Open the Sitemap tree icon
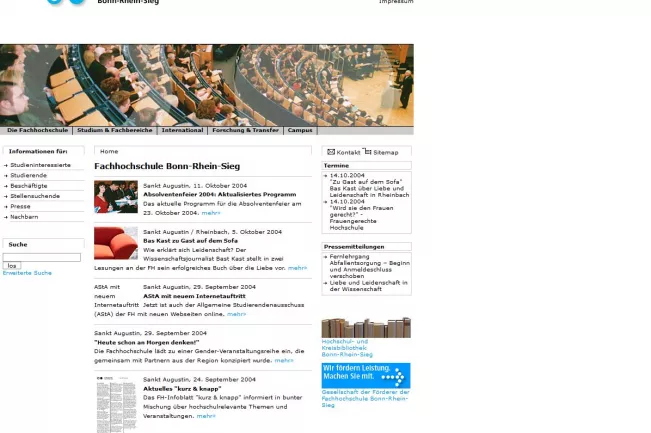 (367, 151)
